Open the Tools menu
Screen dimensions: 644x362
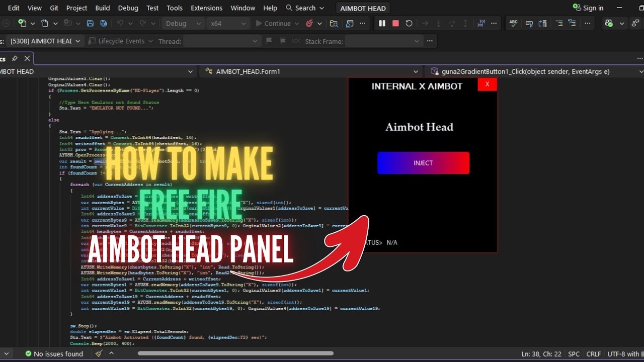point(175,8)
